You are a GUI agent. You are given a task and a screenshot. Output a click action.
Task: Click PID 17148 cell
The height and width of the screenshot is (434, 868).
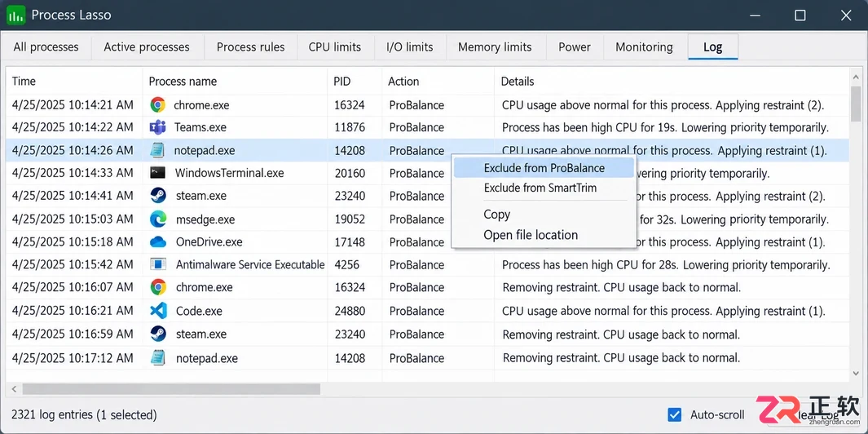[350, 241]
